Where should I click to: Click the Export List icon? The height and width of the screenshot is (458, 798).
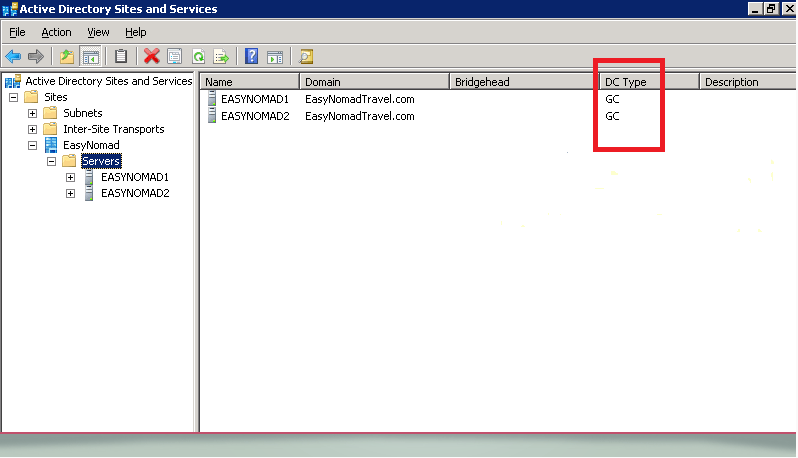(x=221, y=56)
